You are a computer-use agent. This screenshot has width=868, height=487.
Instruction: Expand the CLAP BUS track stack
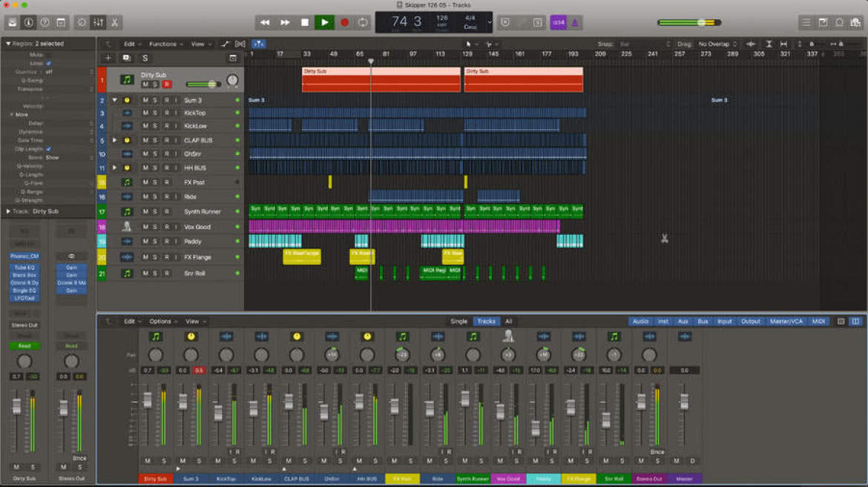click(x=114, y=141)
